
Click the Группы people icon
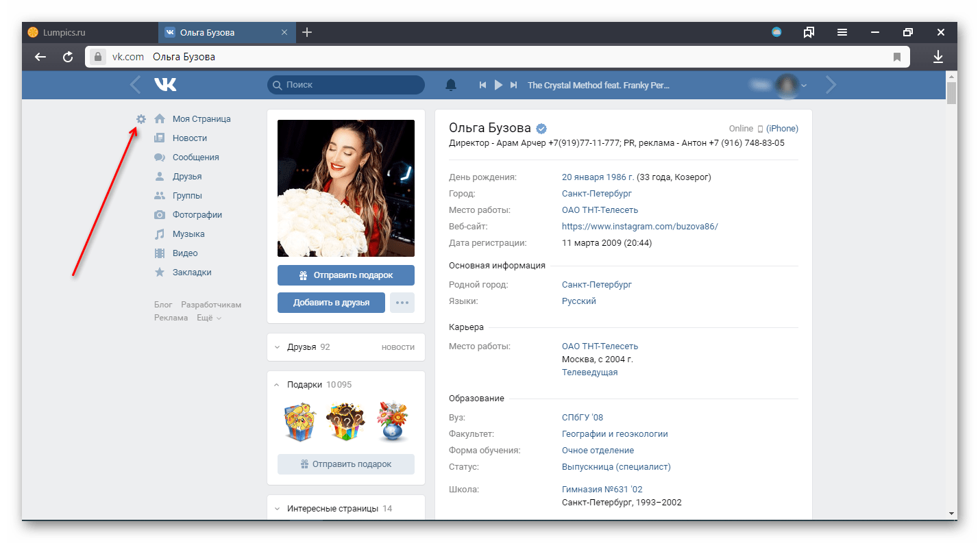pyautogui.click(x=160, y=195)
